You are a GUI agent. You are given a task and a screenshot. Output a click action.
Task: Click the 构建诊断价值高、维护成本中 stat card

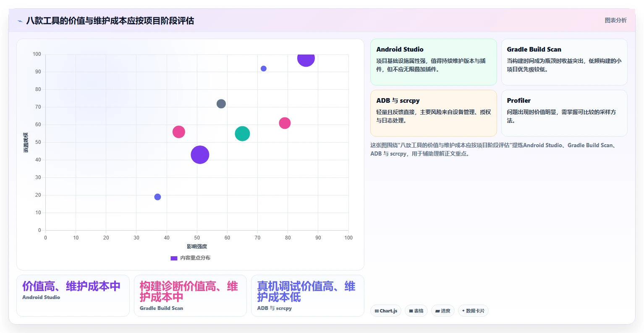click(190, 296)
